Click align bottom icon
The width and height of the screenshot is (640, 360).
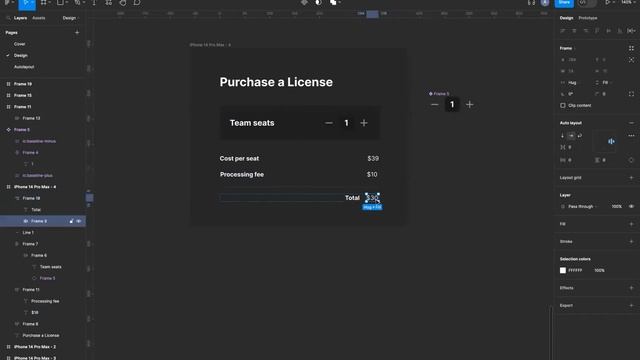pos(620,31)
